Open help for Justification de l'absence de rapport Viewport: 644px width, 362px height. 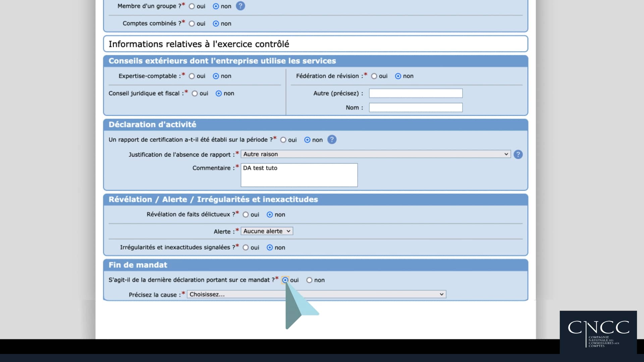pos(518,155)
